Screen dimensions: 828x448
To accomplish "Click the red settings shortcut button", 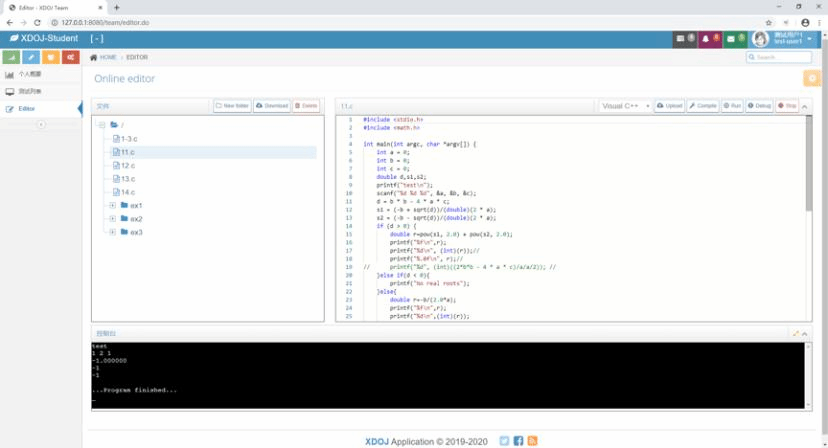I will pos(70,57).
